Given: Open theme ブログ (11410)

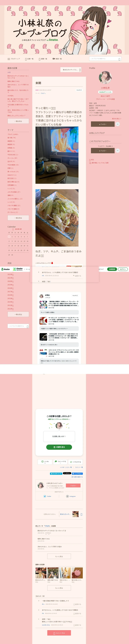Looking at the screenshot, I should [13, 134].
